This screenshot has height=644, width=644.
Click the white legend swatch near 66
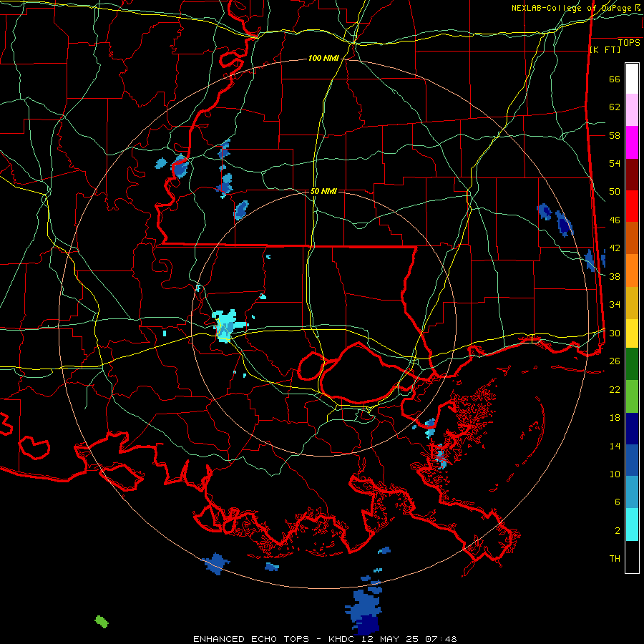(x=632, y=79)
